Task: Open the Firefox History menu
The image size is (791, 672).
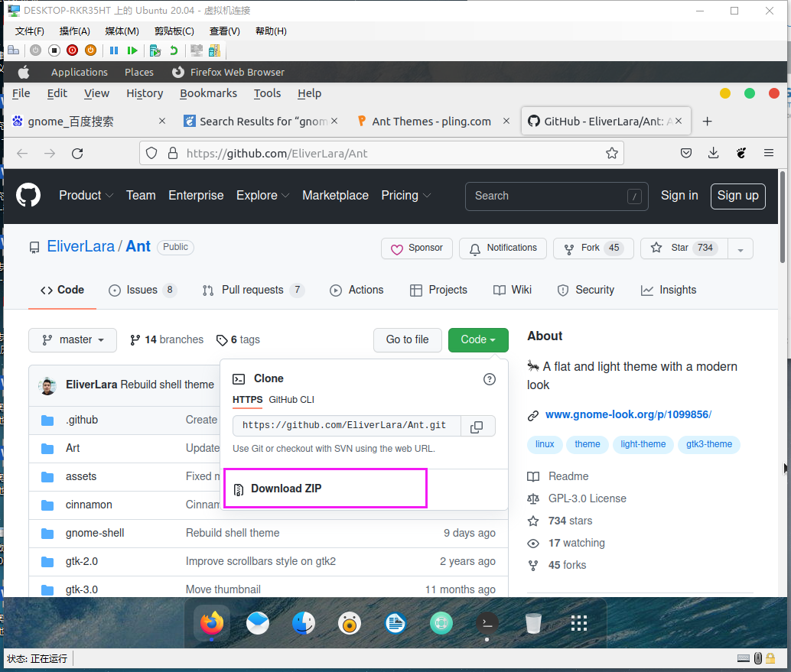Action: (x=145, y=93)
